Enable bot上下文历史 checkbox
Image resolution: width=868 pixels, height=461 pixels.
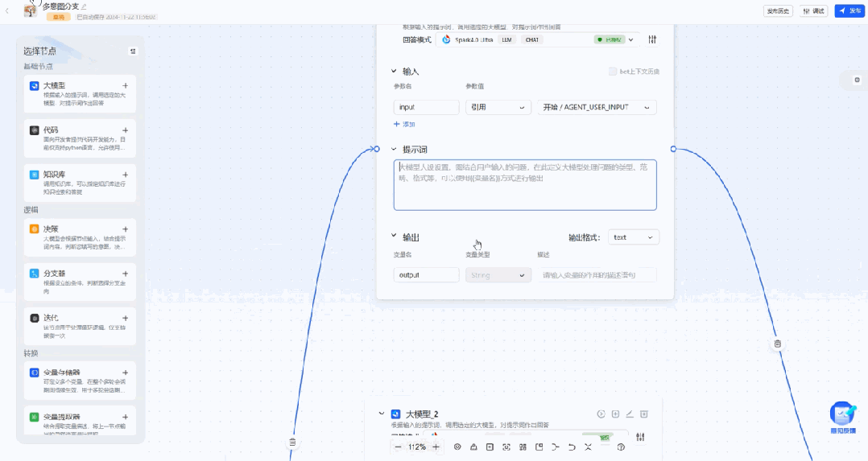tap(612, 72)
